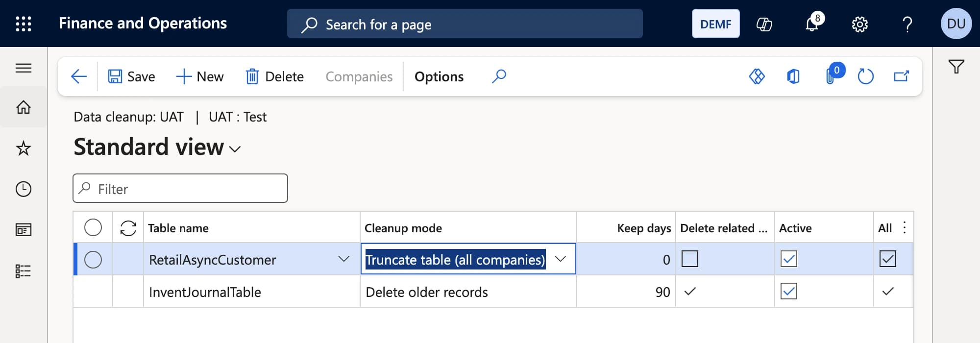The image size is (980, 343).
Task: Click inside the grid Filter field
Action: click(x=180, y=188)
